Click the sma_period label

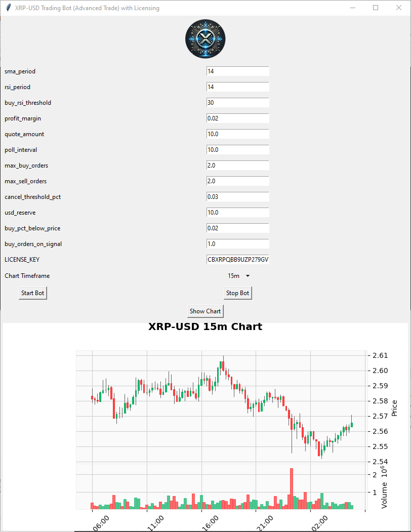coord(20,71)
